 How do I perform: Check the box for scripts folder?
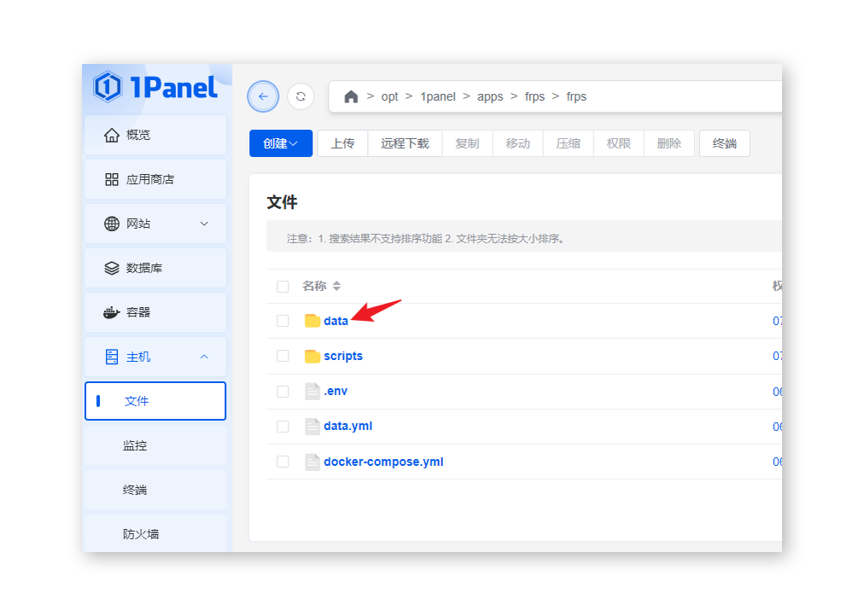283,356
